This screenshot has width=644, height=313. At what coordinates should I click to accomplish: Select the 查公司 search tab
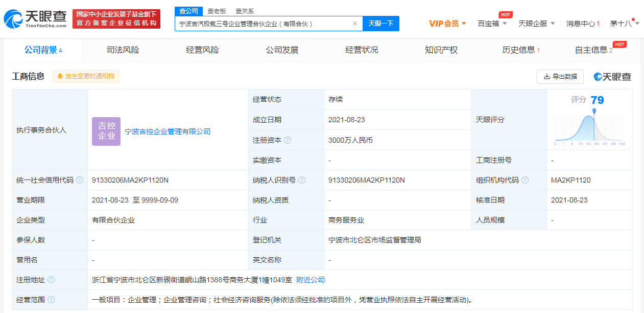[x=188, y=11]
